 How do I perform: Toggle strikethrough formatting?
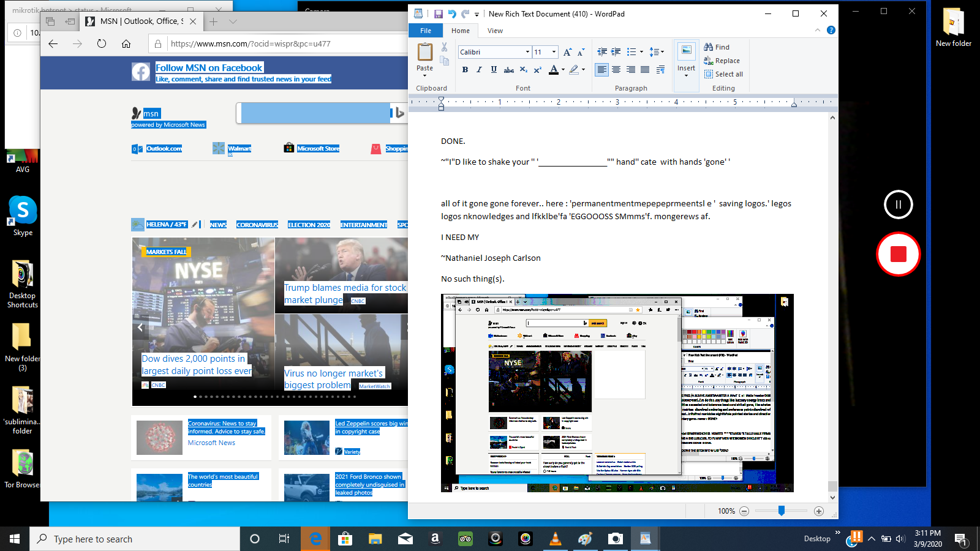point(508,70)
